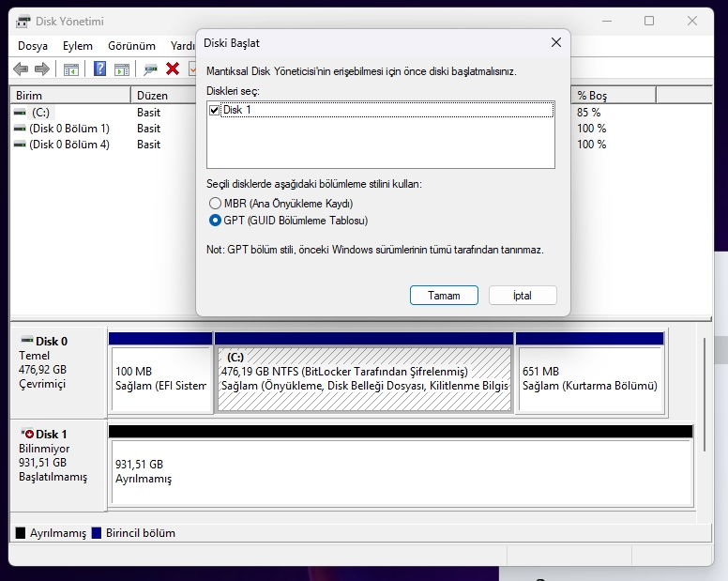Viewport: 728px width, 581px height.
Task: Click the forward arrow in the toolbar
Action: [x=42, y=69]
